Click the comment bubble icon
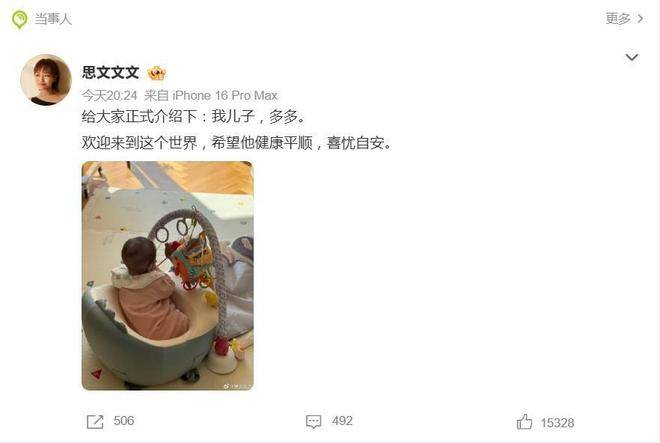The width and height of the screenshot is (660, 443). [x=314, y=422]
